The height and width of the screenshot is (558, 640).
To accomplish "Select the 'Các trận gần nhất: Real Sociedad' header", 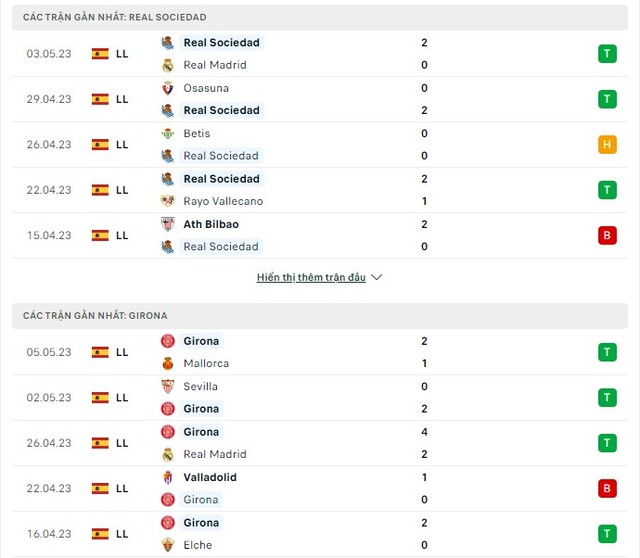I will [320, 17].
